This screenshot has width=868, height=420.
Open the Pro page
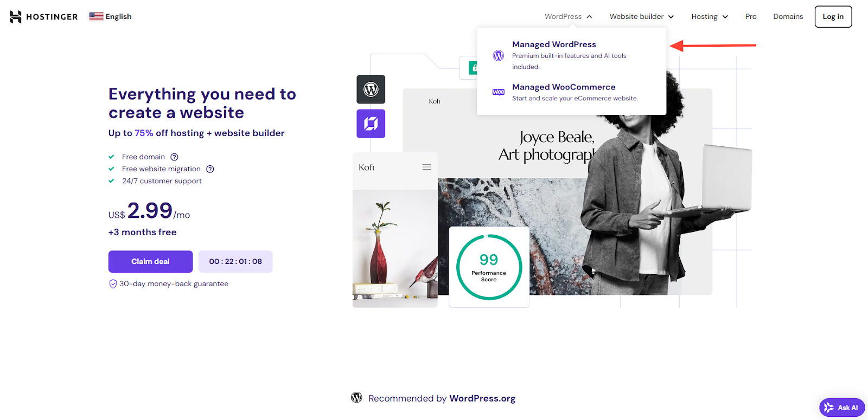pyautogui.click(x=751, y=16)
